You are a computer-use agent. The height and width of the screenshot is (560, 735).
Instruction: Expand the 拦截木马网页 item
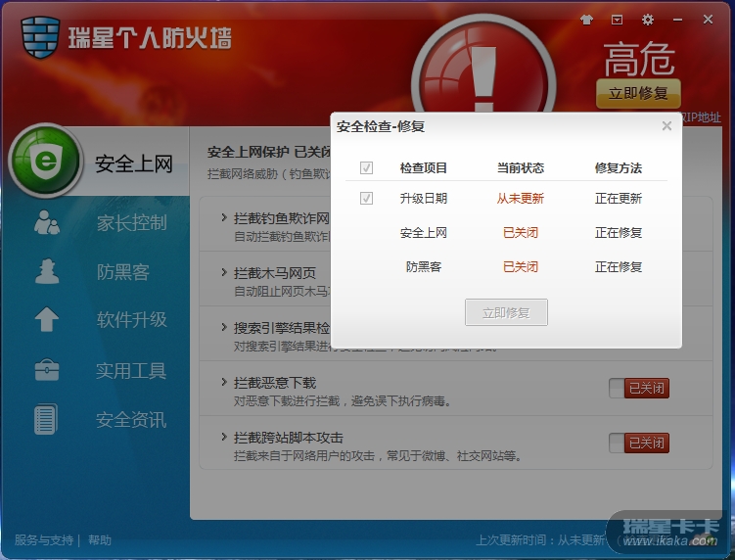(x=224, y=272)
